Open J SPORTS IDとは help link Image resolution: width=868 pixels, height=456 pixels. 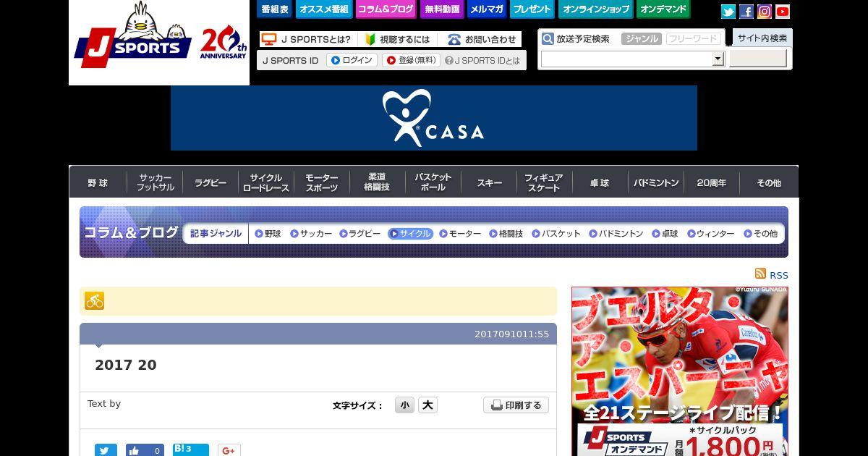click(x=482, y=61)
